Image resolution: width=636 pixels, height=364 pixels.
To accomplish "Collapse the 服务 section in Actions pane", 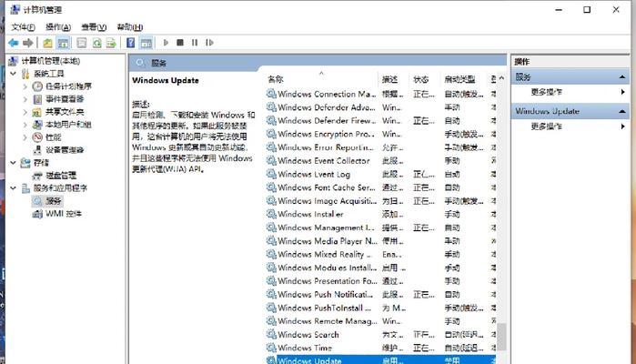I will coord(621,77).
